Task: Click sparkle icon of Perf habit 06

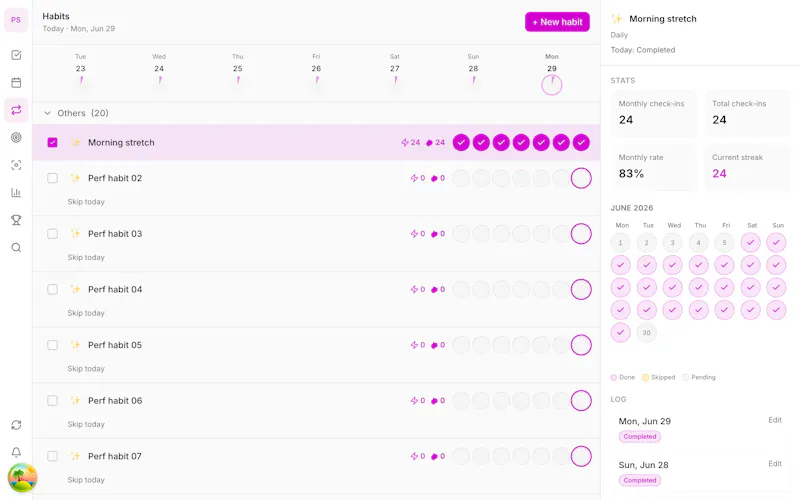Action: tap(76, 401)
